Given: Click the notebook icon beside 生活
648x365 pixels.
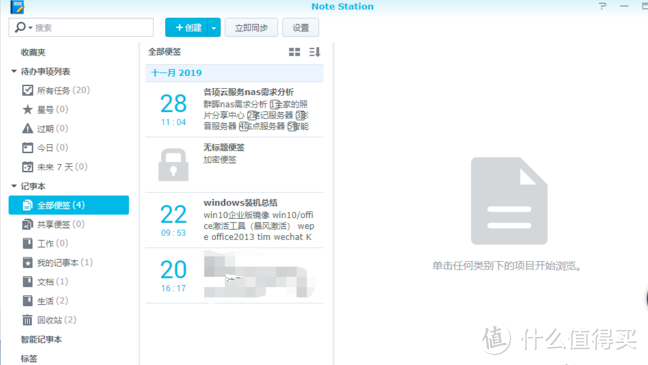Looking at the screenshot, I should [27, 301].
